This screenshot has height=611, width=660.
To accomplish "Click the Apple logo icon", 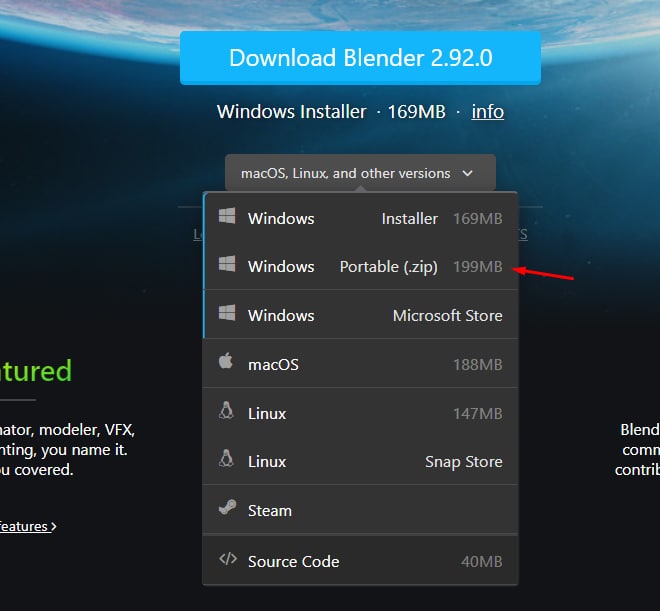I will (x=226, y=361).
